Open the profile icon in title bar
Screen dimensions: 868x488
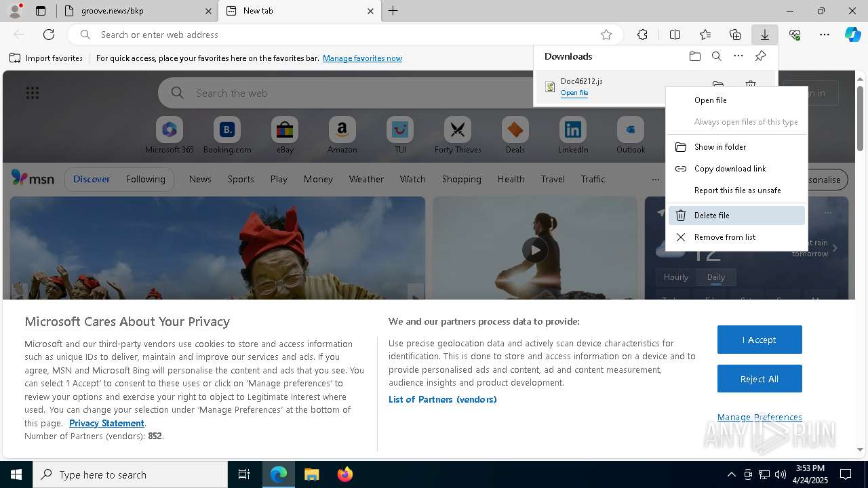coord(14,11)
